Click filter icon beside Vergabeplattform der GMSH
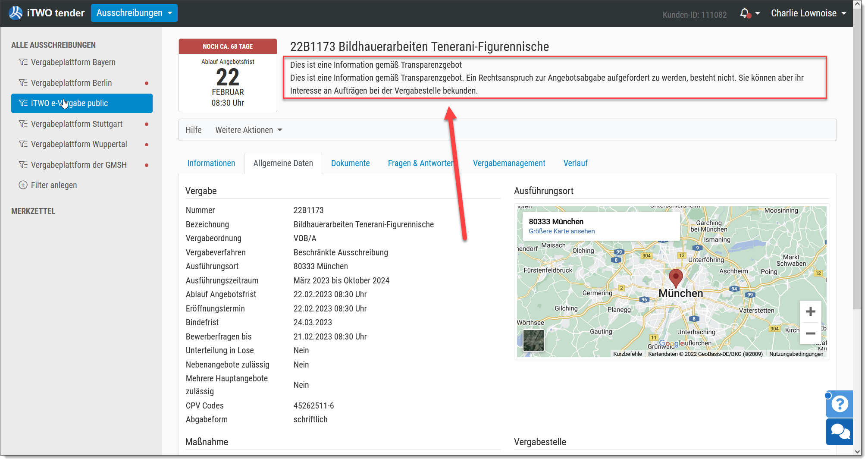Image resolution: width=868 pixels, height=462 pixels. tap(23, 165)
